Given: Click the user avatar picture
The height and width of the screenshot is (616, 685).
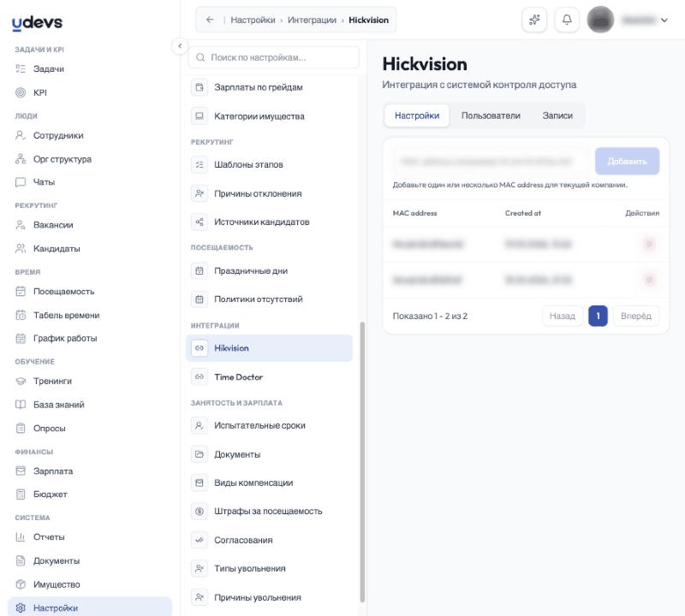Looking at the screenshot, I should click(x=600, y=20).
